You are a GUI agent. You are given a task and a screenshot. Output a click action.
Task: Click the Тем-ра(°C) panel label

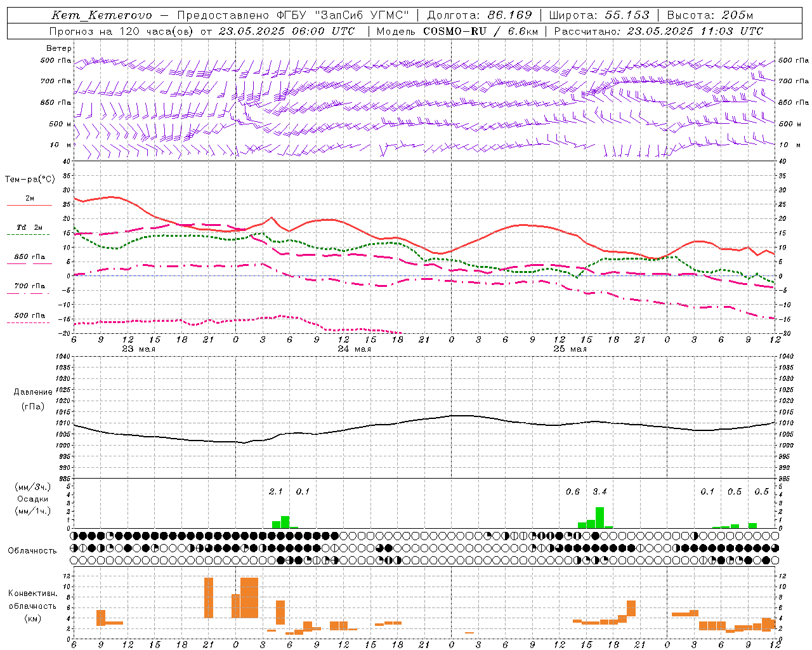coord(30,180)
